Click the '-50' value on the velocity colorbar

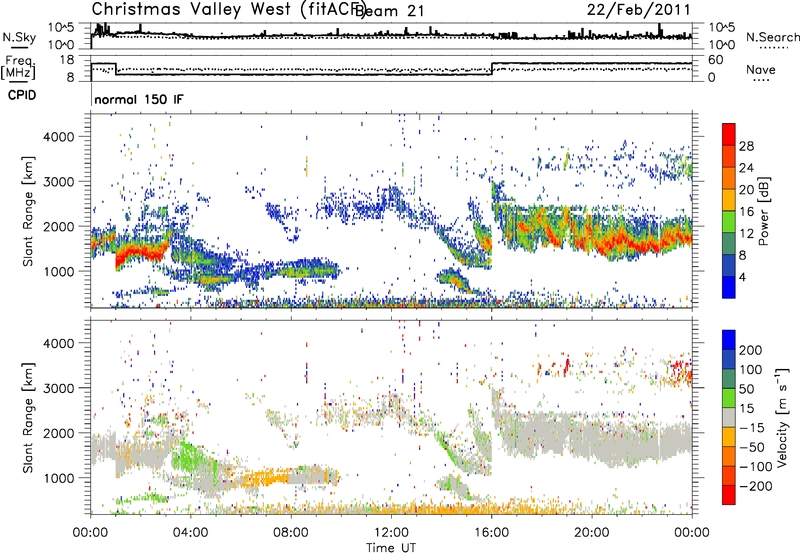pyautogui.click(x=751, y=447)
